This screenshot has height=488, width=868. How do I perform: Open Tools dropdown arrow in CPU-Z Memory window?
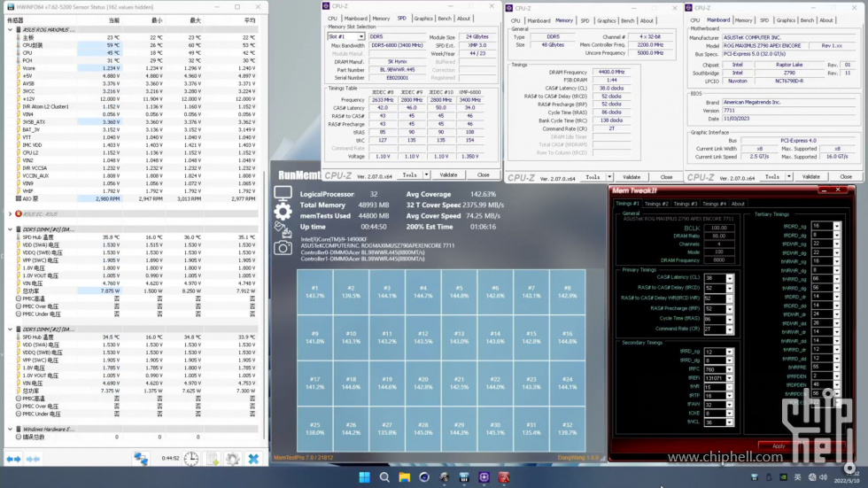(x=609, y=177)
